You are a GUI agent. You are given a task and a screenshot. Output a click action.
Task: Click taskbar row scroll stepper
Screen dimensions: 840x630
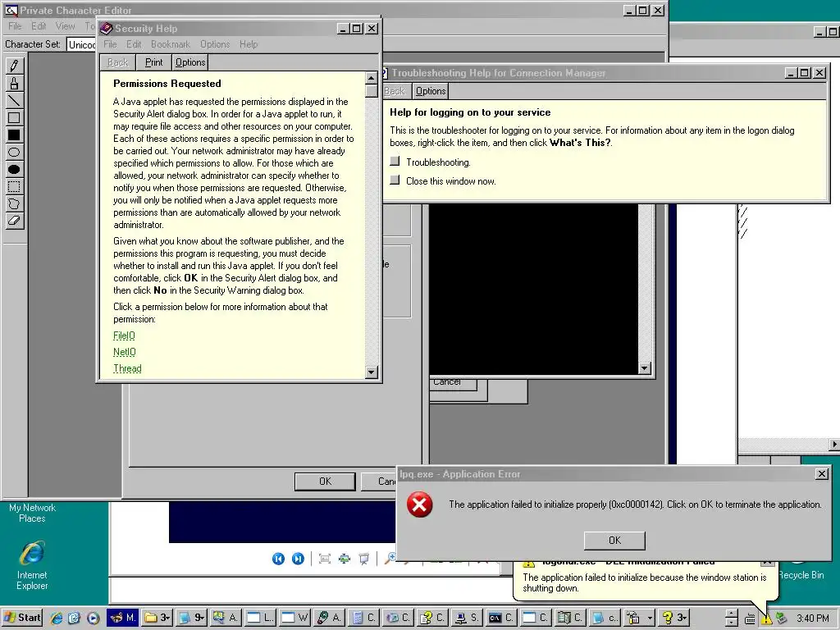point(731,618)
